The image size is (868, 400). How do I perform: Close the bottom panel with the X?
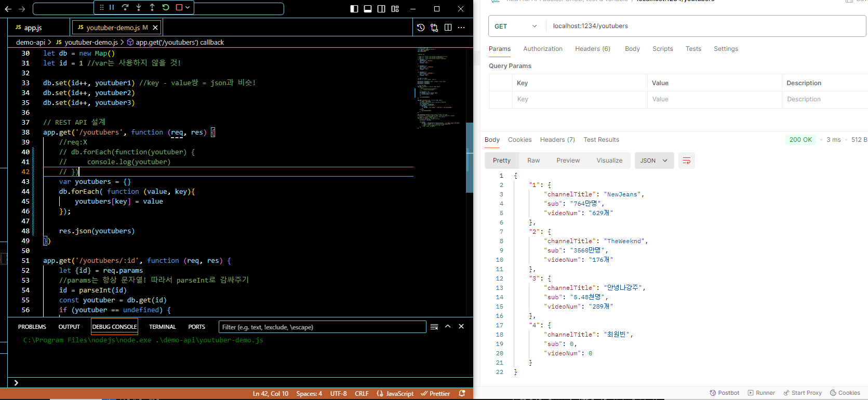461,327
